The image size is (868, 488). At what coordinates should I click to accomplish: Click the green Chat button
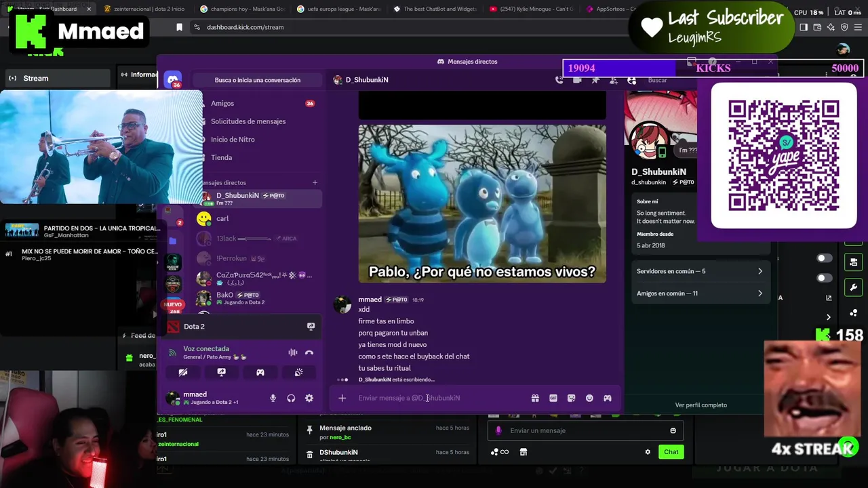pyautogui.click(x=671, y=452)
